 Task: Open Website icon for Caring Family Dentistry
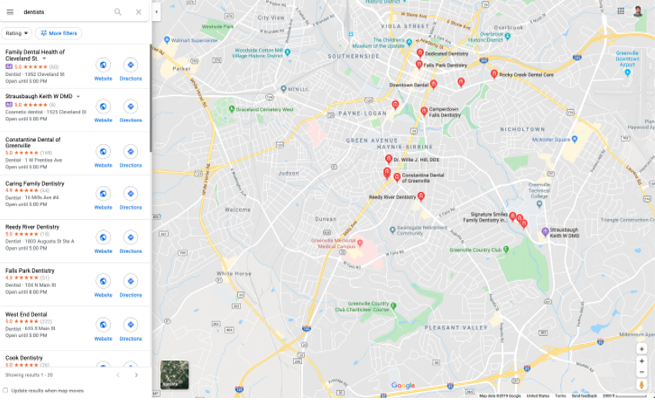pyautogui.click(x=103, y=194)
